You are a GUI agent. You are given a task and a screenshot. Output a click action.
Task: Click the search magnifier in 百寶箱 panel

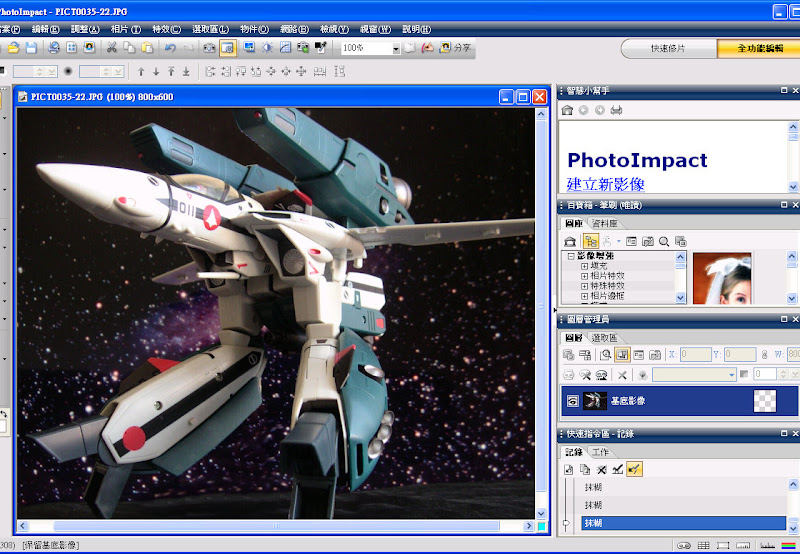tap(664, 241)
